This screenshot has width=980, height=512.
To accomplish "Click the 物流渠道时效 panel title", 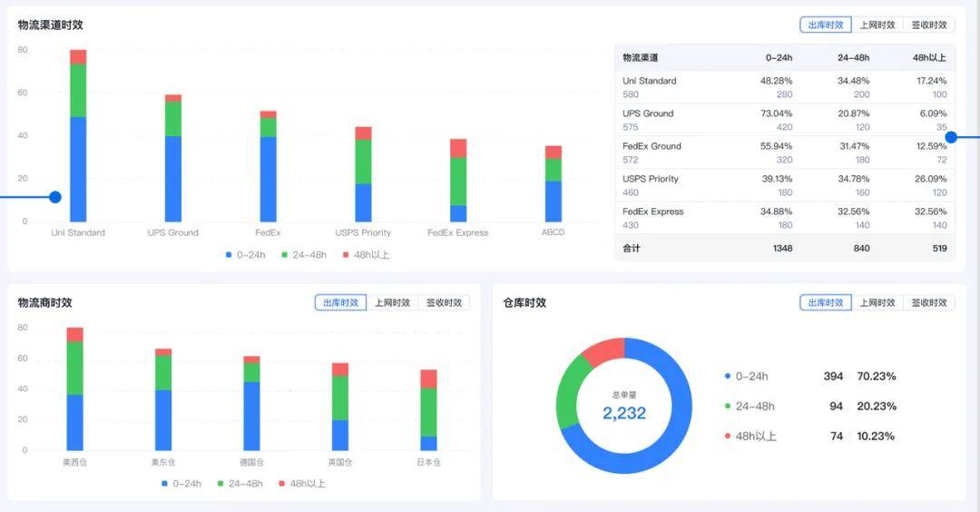I will 51,25.
